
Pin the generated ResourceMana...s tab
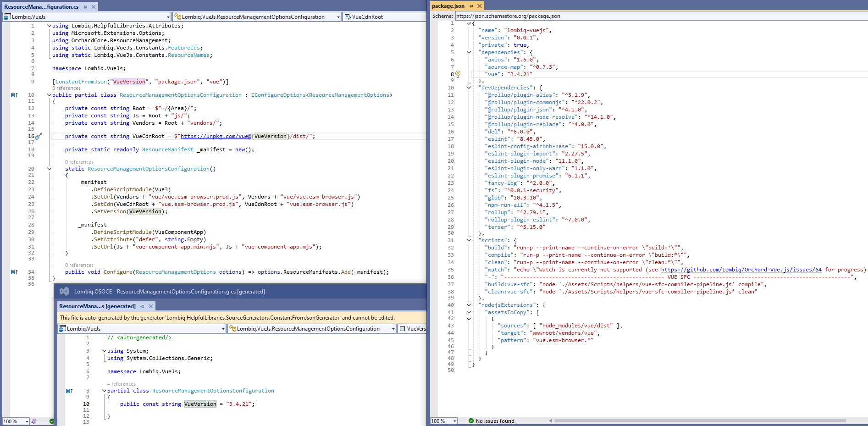click(x=142, y=306)
